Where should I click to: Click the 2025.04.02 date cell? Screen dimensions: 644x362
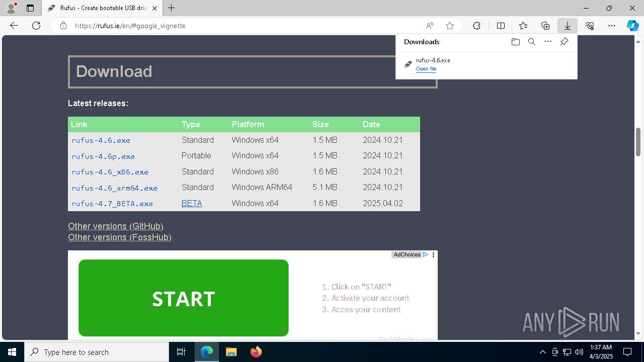pos(383,204)
